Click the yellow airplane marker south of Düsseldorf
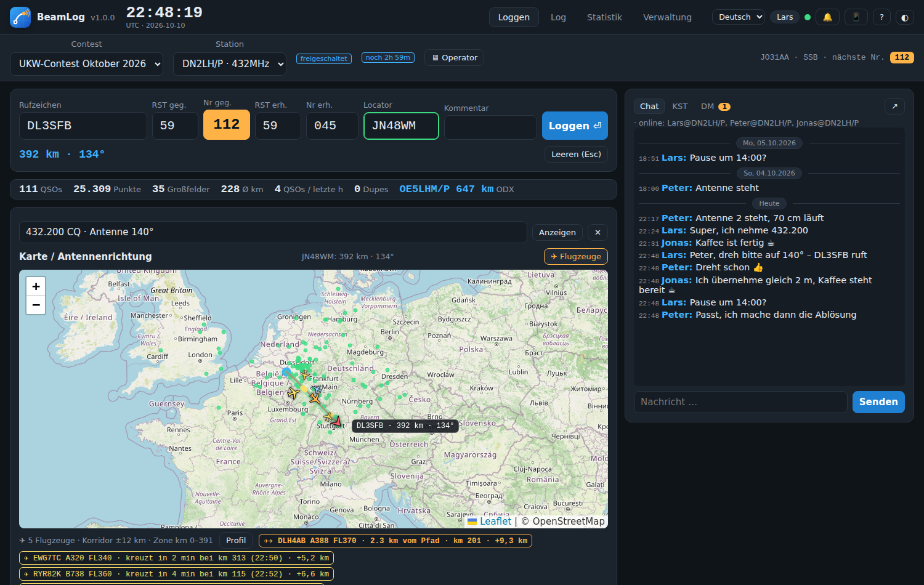The height and width of the screenshot is (585, 924). (305, 374)
